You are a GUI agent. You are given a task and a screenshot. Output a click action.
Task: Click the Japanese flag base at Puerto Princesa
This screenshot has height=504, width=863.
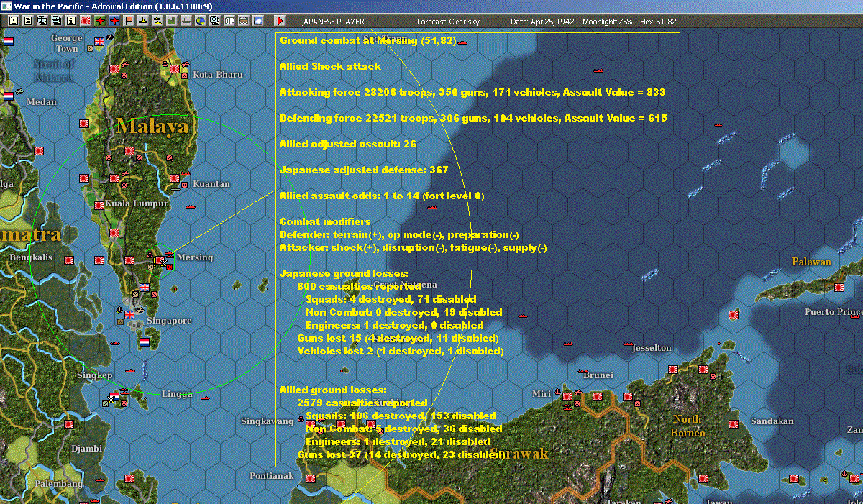point(839,288)
